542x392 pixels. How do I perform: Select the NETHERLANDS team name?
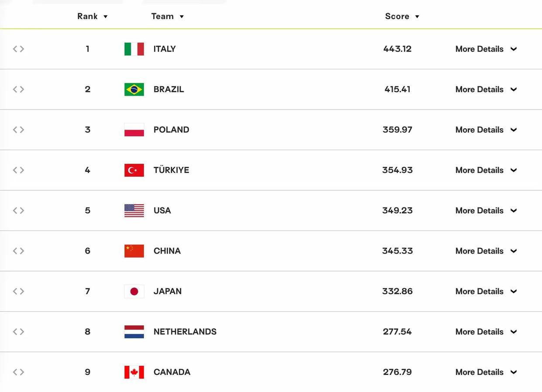tap(185, 332)
